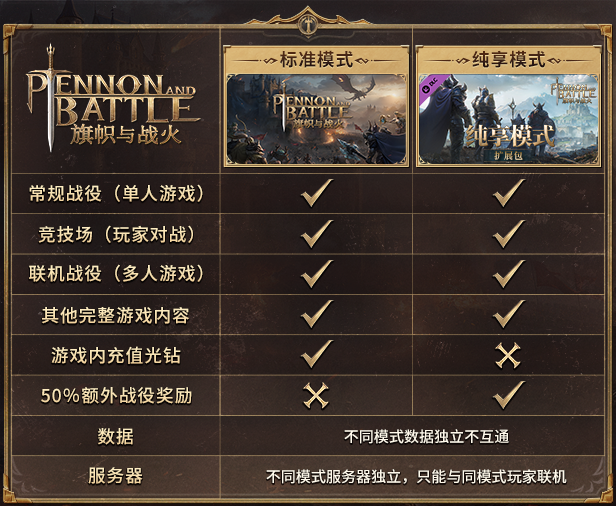Open the 纯享模式 扩展包 cover image
Screen dimensions: 616x506
[508, 119]
